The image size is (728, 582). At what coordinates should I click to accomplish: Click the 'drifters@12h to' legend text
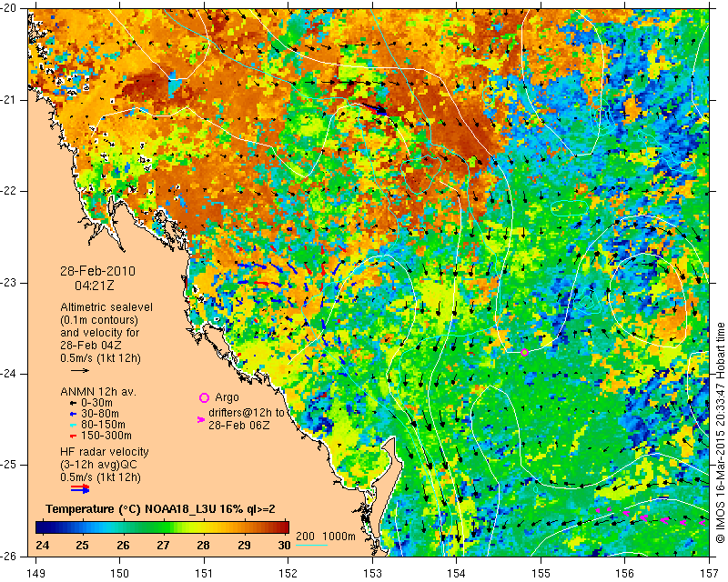[x=246, y=413]
